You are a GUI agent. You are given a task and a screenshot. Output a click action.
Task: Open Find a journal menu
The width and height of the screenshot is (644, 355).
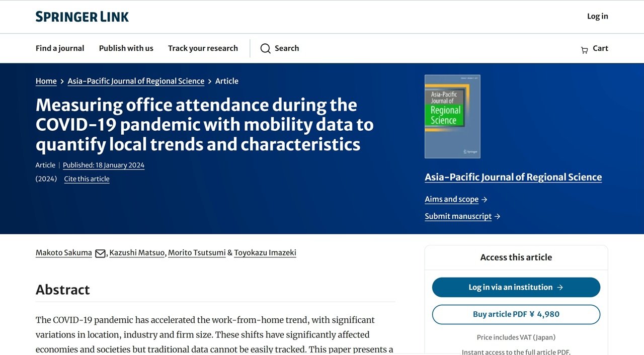pos(60,48)
